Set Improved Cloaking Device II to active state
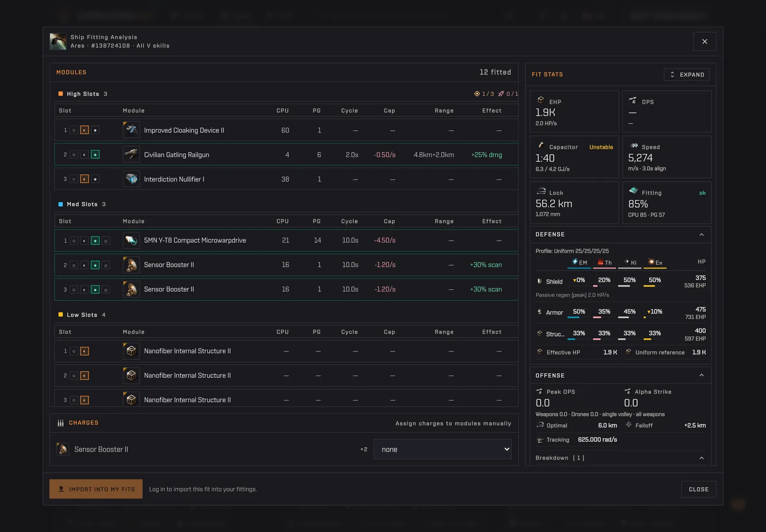 point(95,130)
